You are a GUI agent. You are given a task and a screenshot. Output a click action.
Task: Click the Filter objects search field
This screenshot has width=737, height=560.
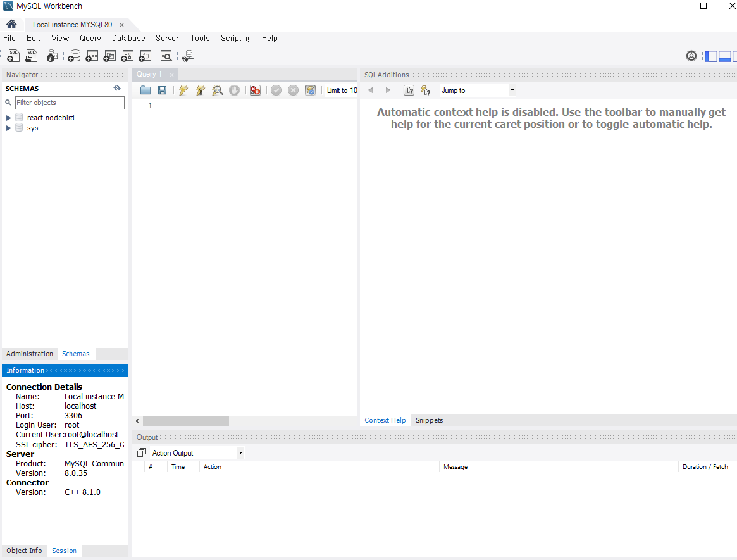coord(70,103)
